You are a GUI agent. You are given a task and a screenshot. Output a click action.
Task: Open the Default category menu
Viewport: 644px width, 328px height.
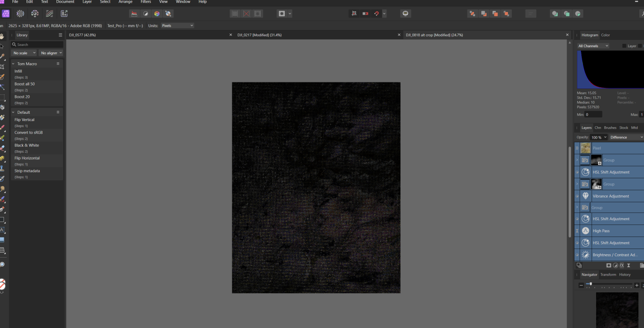coord(58,112)
